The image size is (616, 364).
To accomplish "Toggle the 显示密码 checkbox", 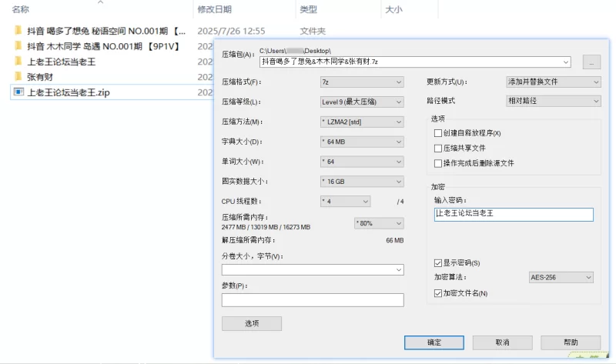I will click(438, 262).
